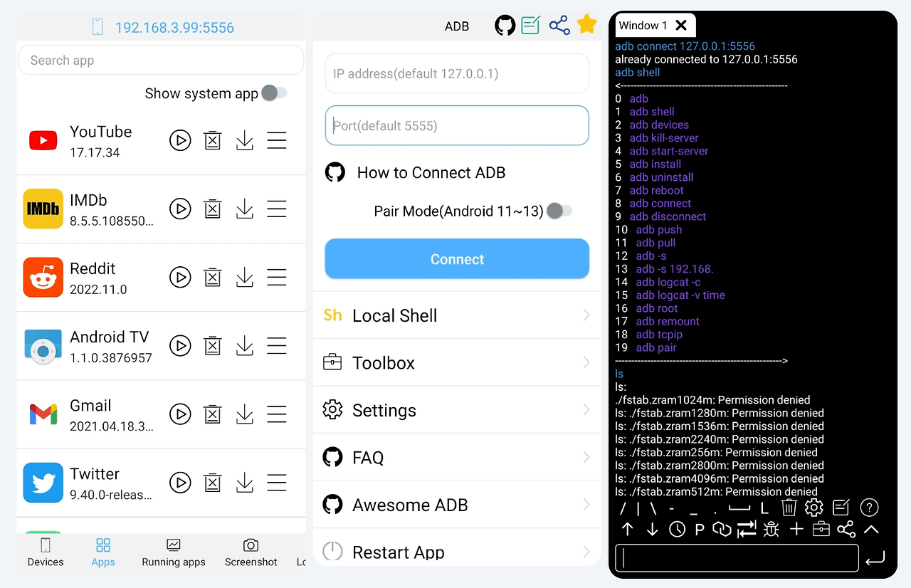Open the Screenshot tab
Image resolution: width=911 pixels, height=588 pixels.
pyautogui.click(x=251, y=553)
